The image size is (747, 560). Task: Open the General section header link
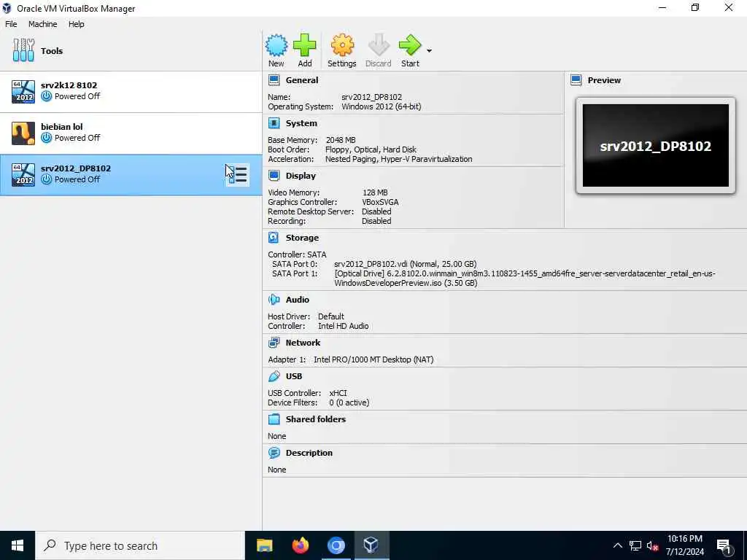tap(301, 80)
